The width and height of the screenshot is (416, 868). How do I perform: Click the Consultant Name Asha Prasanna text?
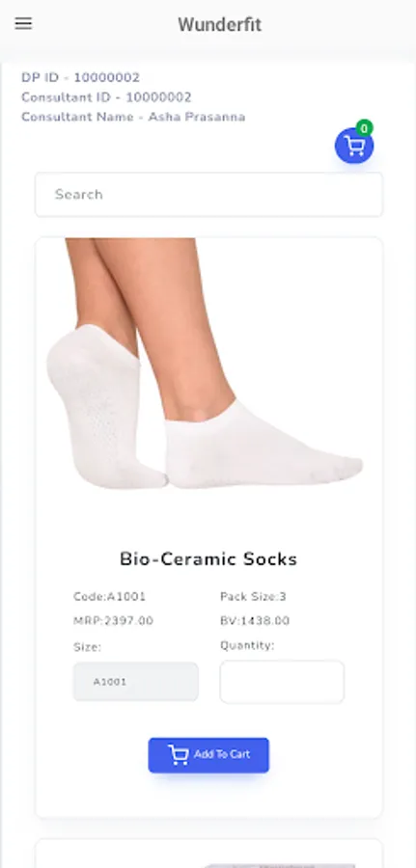click(133, 118)
